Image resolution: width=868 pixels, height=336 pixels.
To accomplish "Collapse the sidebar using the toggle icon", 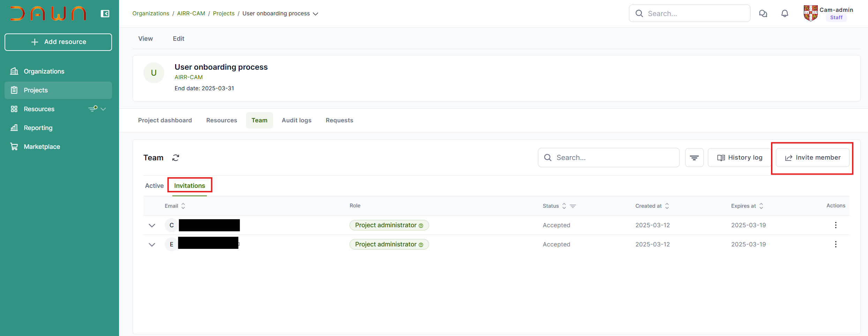I will [105, 14].
